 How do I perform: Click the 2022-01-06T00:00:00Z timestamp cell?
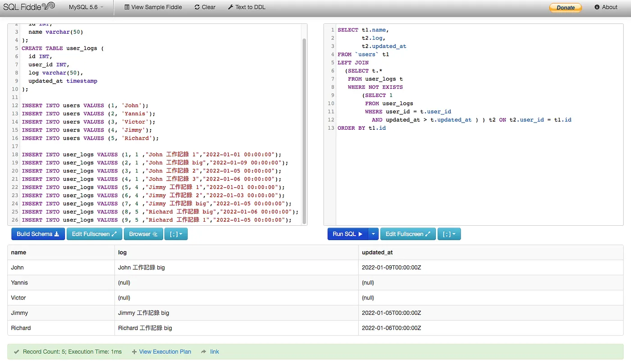pyautogui.click(x=491, y=328)
